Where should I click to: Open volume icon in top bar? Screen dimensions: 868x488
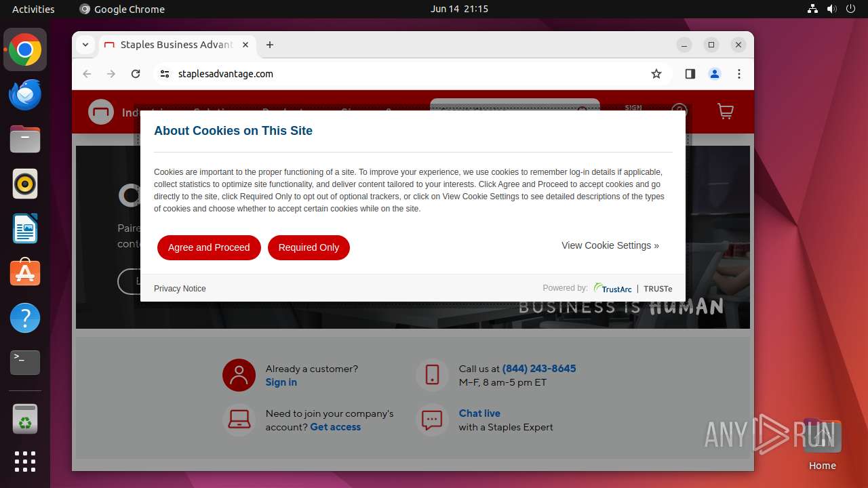coord(832,9)
